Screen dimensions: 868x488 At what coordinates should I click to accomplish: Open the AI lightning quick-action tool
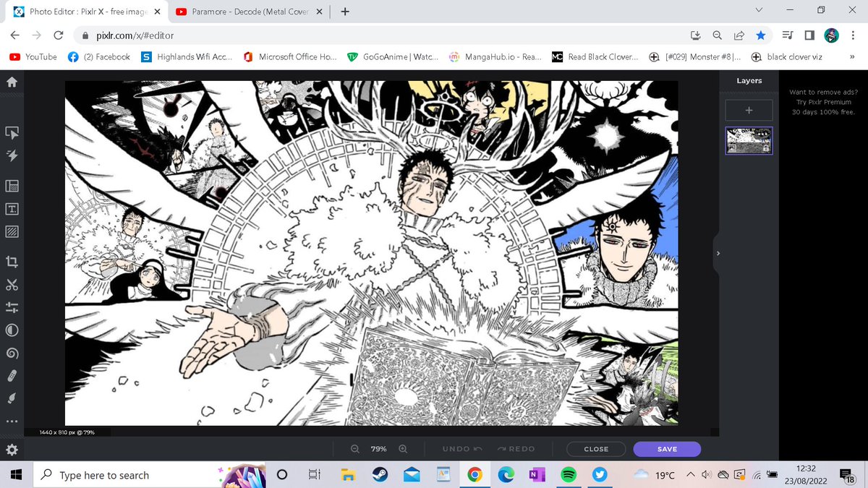(12, 155)
